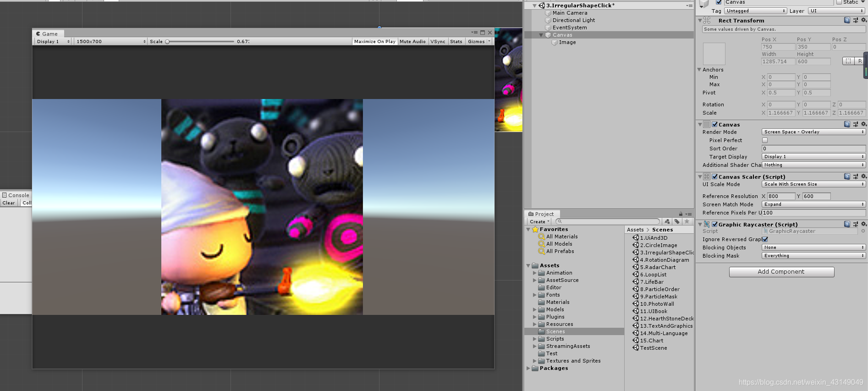
Task: Toggle the Static checkbox
Action: coord(839,2)
